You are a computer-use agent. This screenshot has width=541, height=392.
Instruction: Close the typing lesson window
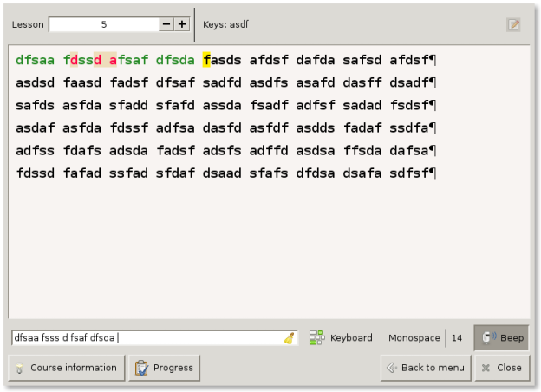pyautogui.click(x=500, y=368)
